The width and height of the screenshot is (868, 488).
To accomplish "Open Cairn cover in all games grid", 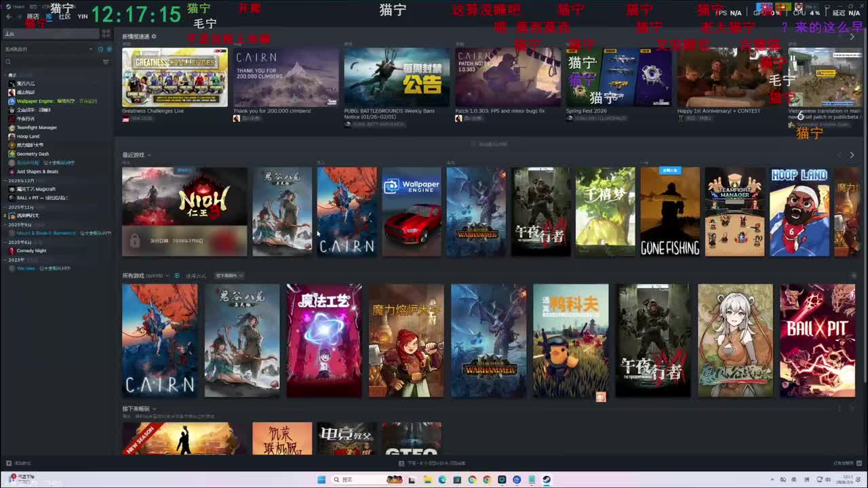I will tap(160, 340).
